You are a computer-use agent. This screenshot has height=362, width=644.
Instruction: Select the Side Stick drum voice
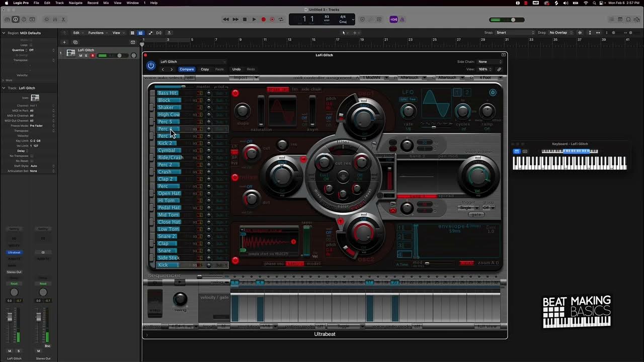169,257
